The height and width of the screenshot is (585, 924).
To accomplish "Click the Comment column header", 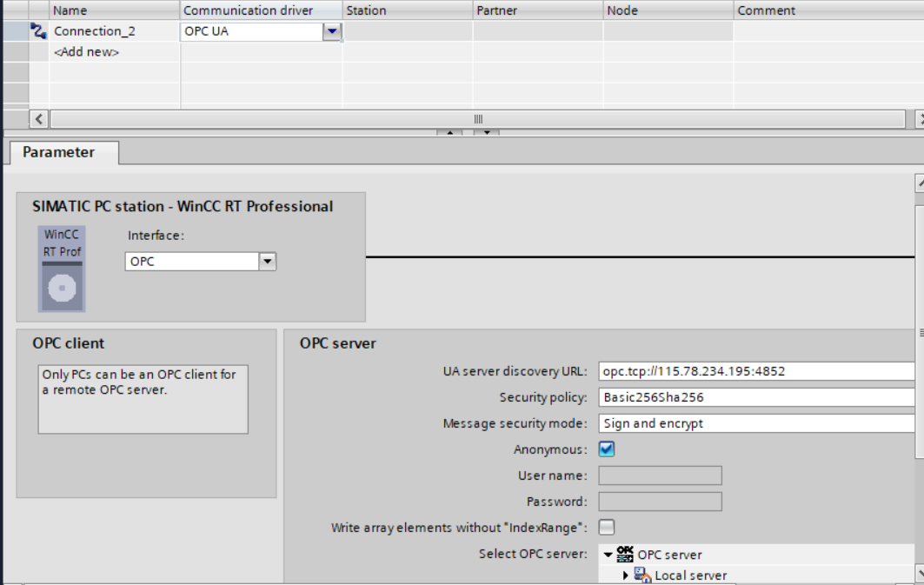I will coord(828,10).
